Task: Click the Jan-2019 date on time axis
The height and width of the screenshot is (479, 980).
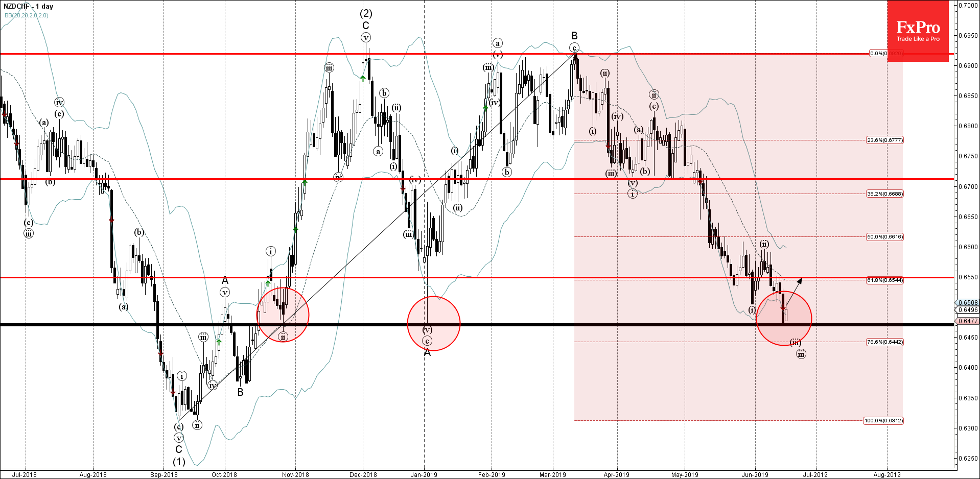Action: 424,475
